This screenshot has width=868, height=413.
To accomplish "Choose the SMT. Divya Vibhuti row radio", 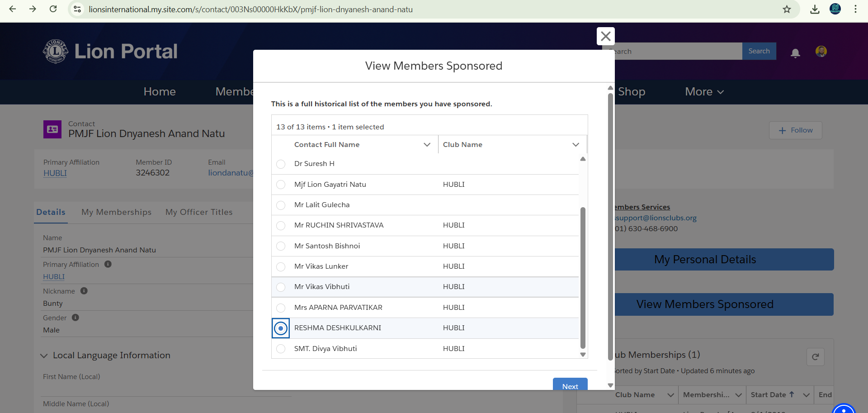I will (x=281, y=349).
